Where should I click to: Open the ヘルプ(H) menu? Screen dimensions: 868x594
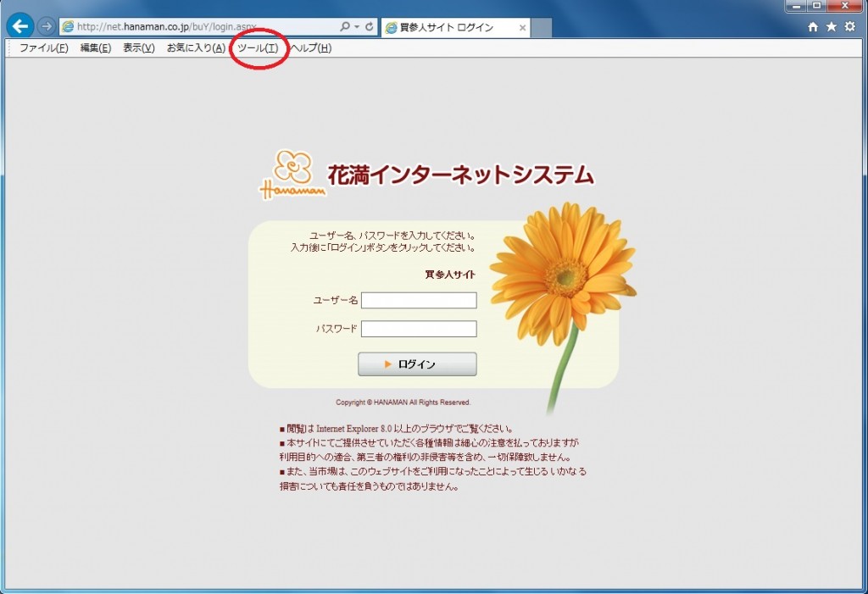click(311, 48)
